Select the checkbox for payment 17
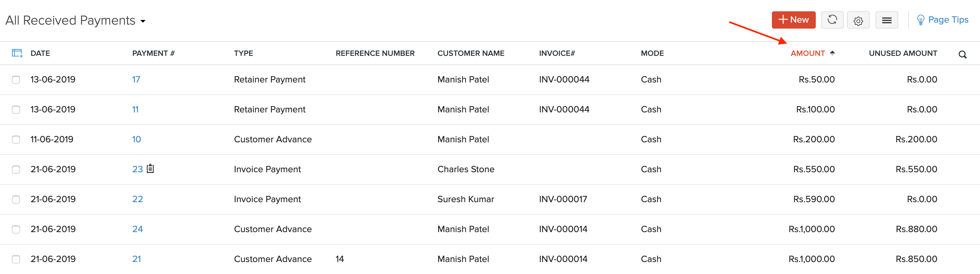This screenshot has width=980, height=274. [16, 79]
